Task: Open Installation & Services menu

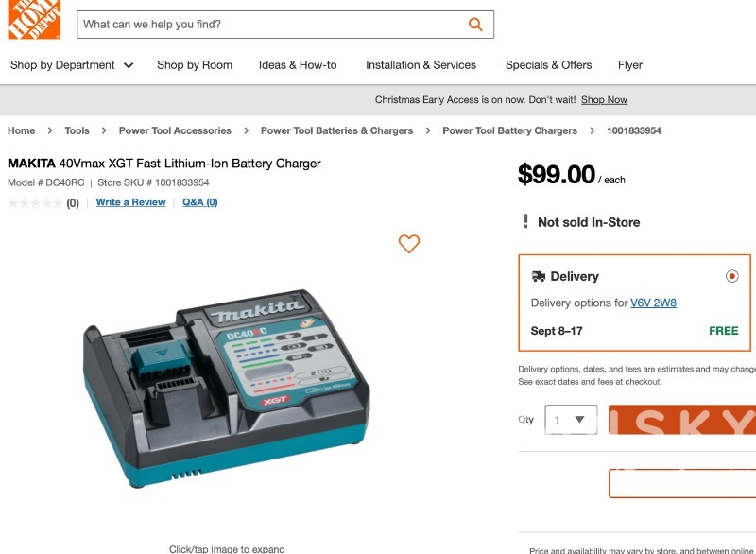Action: point(421,65)
